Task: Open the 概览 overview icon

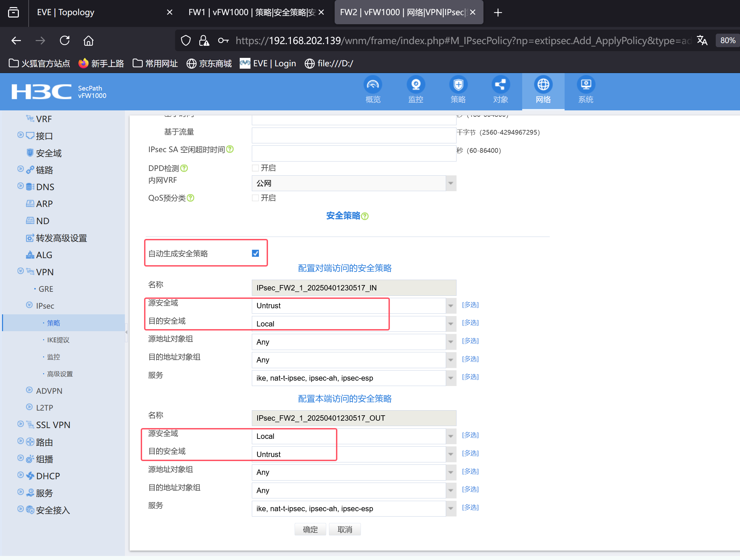Action: [373, 85]
